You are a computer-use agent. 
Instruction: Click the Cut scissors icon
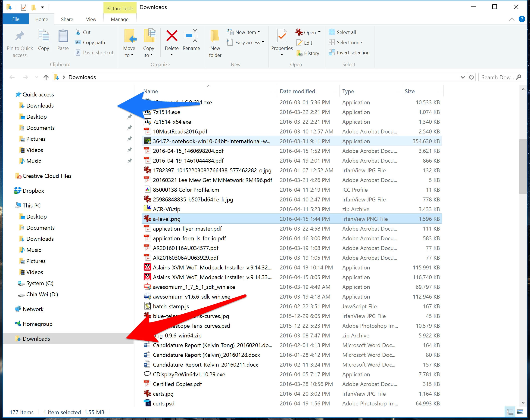[x=78, y=32]
